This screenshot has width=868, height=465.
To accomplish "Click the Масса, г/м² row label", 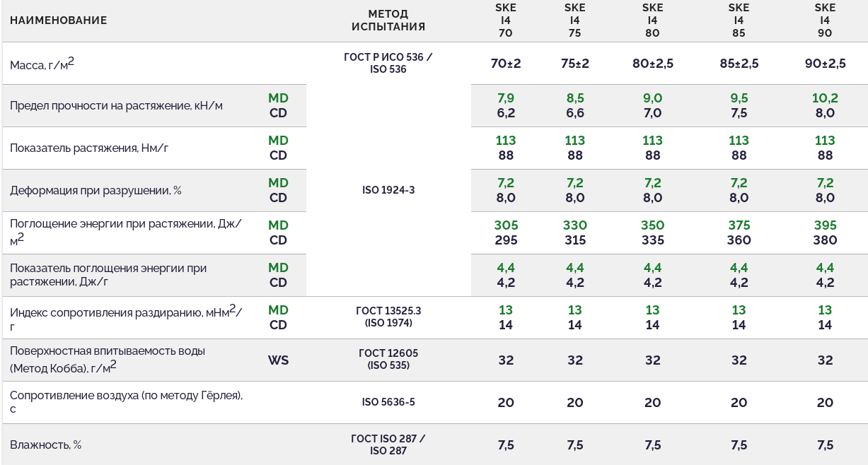I will (42, 64).
